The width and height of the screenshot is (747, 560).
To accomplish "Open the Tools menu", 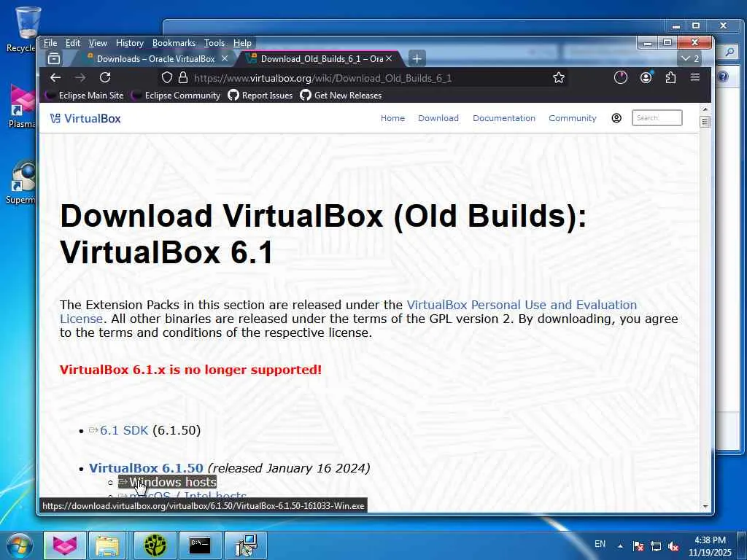I will [214, 43].
